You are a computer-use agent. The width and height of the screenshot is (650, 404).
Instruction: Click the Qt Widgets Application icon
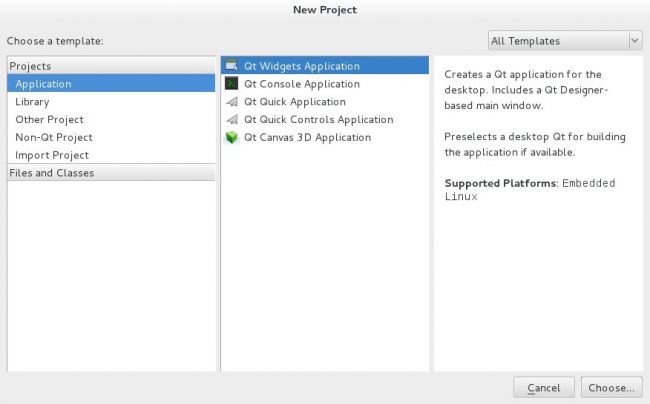(231, 66)
